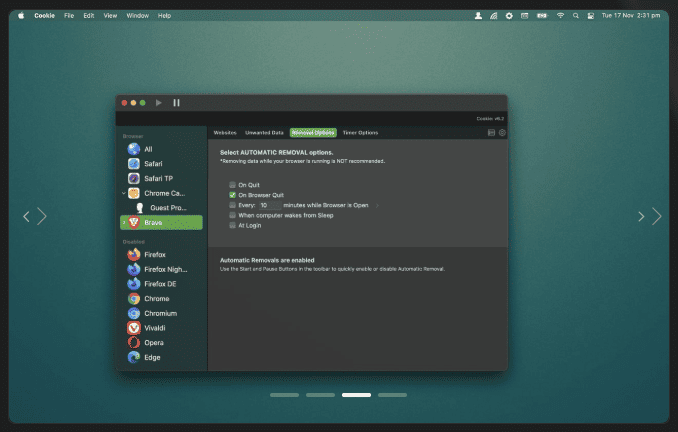Select the red Vivaldi icon

(134, 328)
